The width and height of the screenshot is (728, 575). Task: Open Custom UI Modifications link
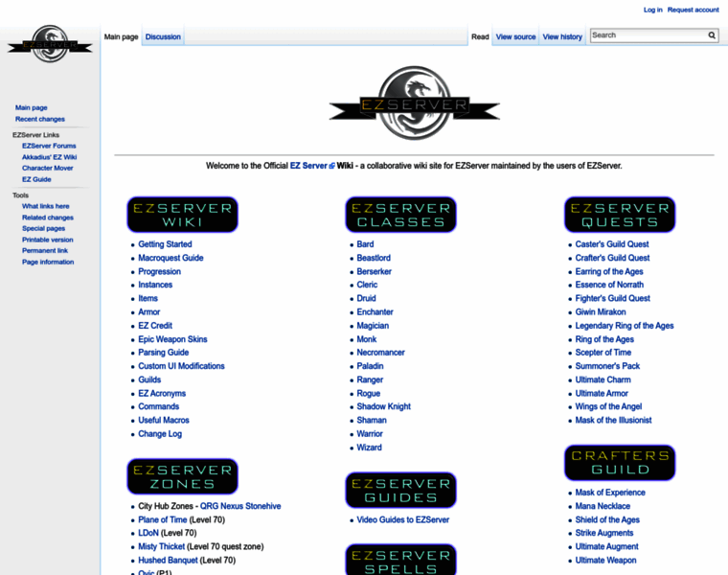(x=181, y=366)
